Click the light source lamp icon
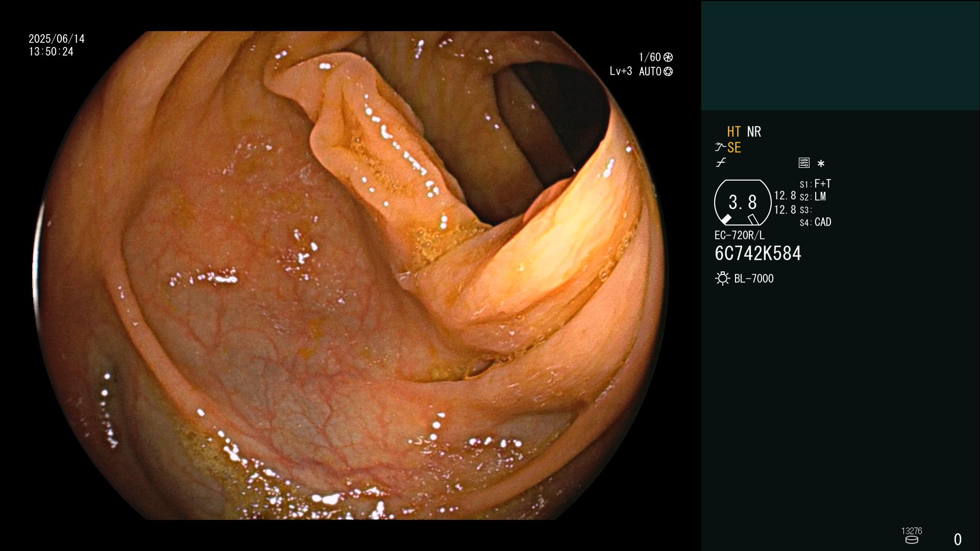Viewport: 980px width, 551px height. pyautogui.click(x=722, y=279)
